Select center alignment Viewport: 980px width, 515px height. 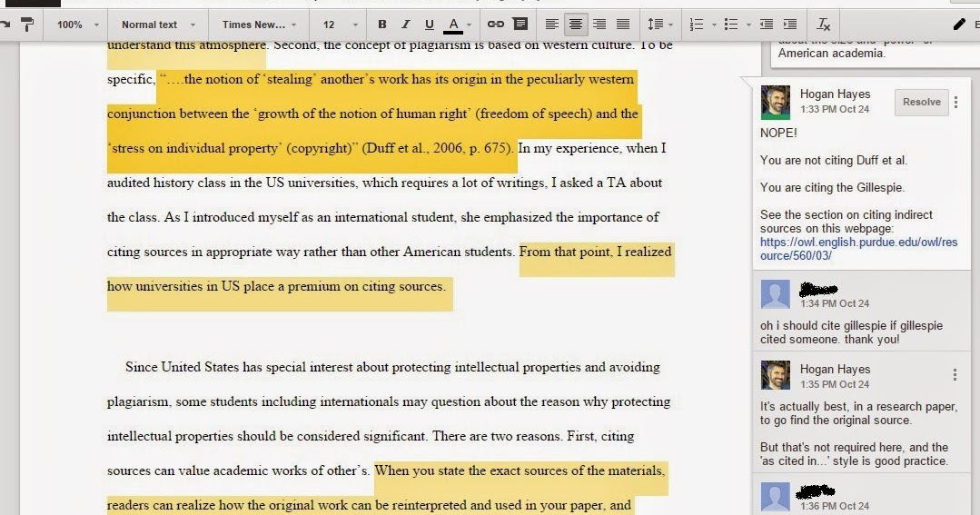coord(576,25)
